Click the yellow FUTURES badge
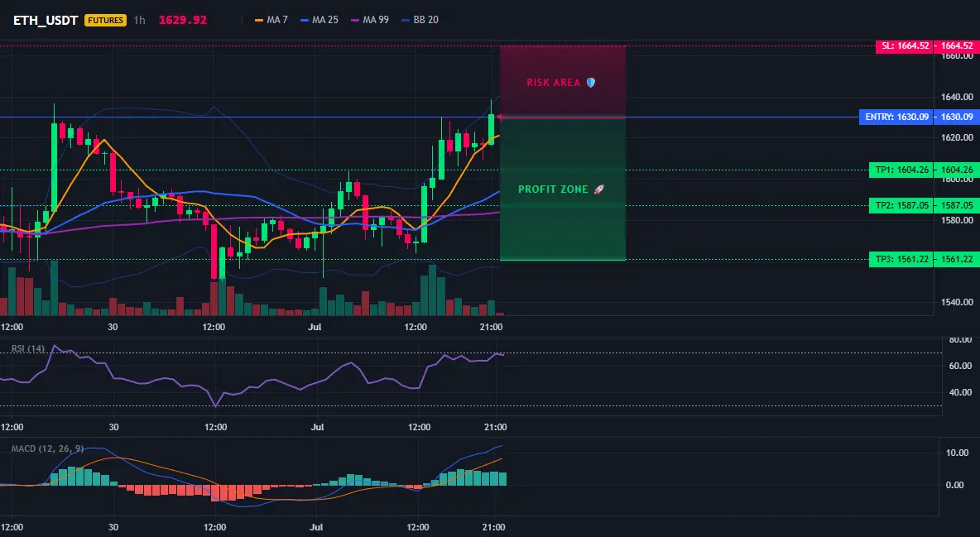The height and width of the screenshot is (537, 980). pos(105,20)
